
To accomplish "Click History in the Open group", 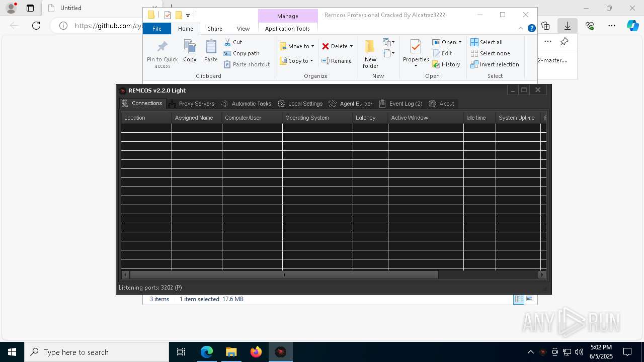I will 446,64.
